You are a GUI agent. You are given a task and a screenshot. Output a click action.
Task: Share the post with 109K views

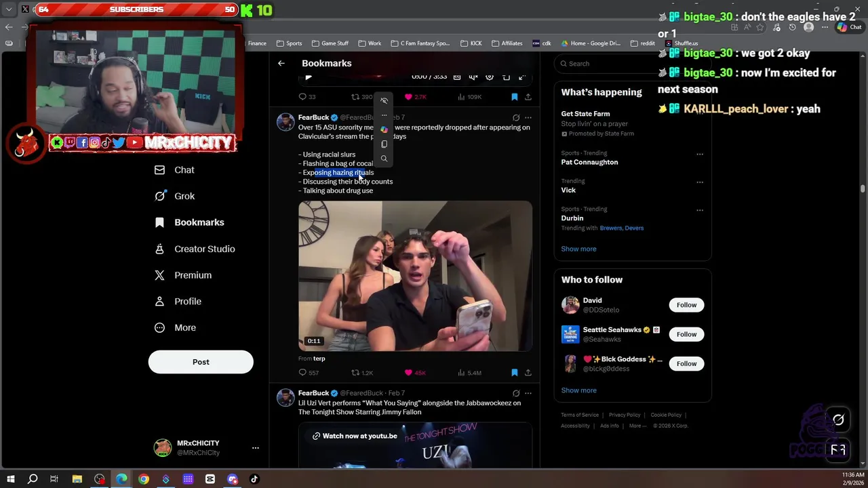point(528,97)
